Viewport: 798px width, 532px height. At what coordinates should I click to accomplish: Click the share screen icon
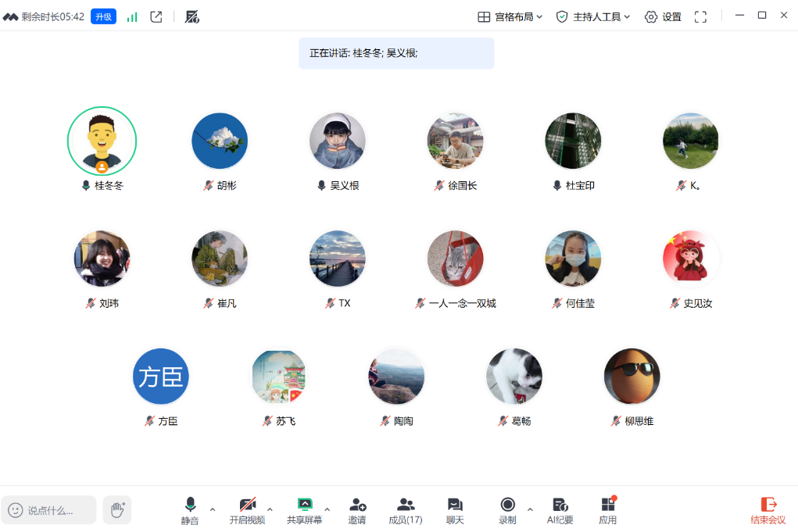[x=305, y=505]
